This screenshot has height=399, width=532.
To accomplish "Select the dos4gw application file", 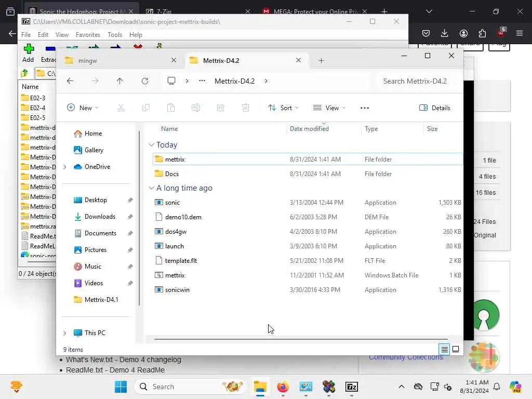I will pos(308,232).
